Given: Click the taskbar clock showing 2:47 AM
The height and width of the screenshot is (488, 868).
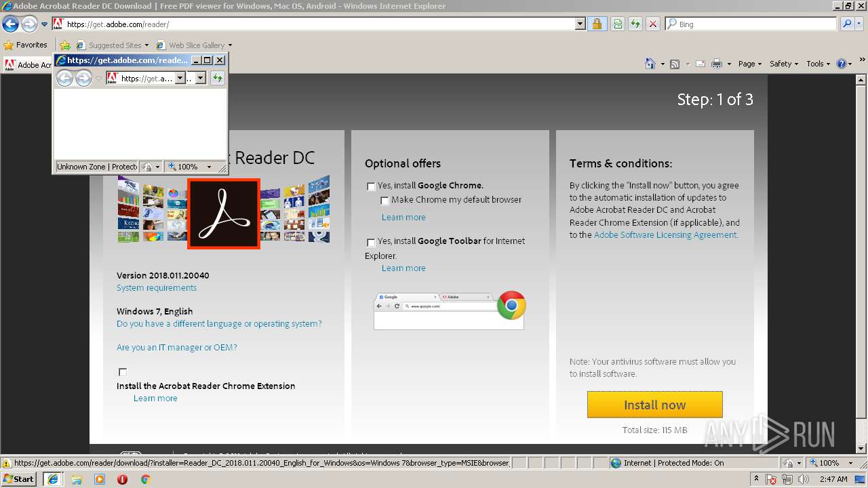Looking at the screenshot, I should pos(833,479).
